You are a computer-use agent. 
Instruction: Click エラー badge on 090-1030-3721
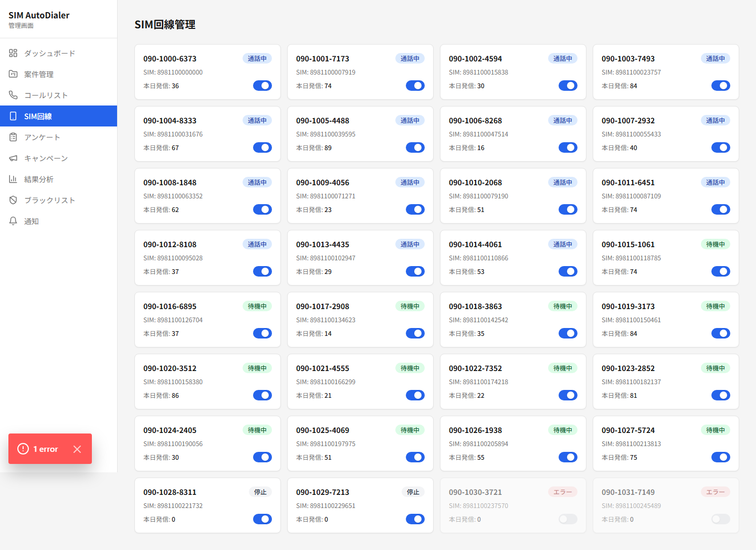(563, 492)
